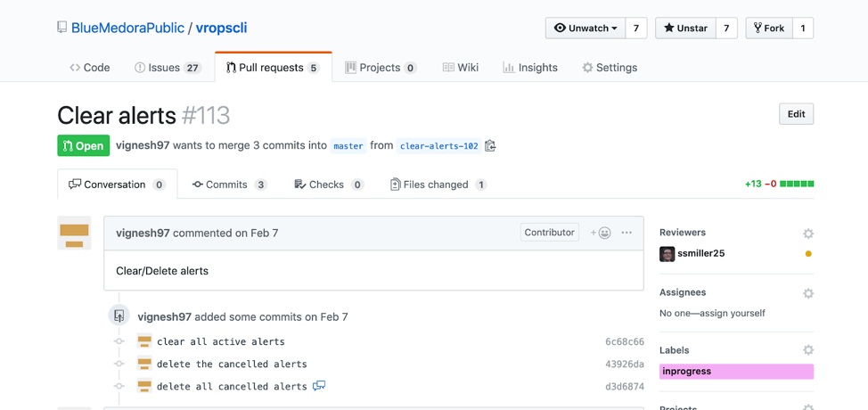Click 'Clear/Delete alerts' comment text

162,271
